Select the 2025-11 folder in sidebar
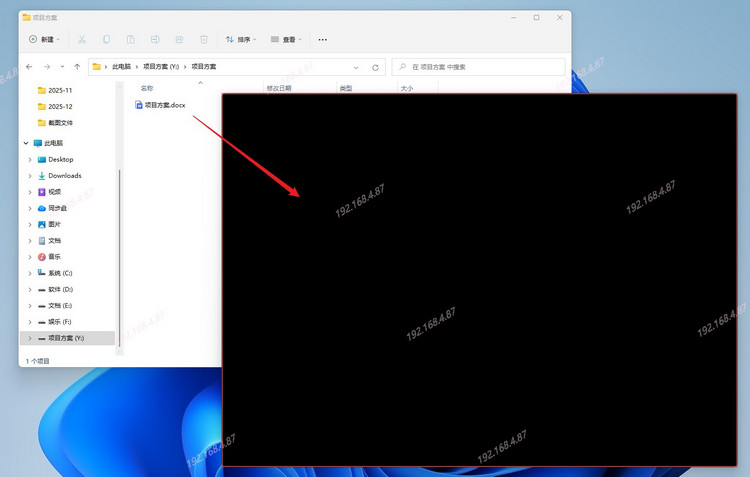This screenshot has width=750, height=477. 60,90
